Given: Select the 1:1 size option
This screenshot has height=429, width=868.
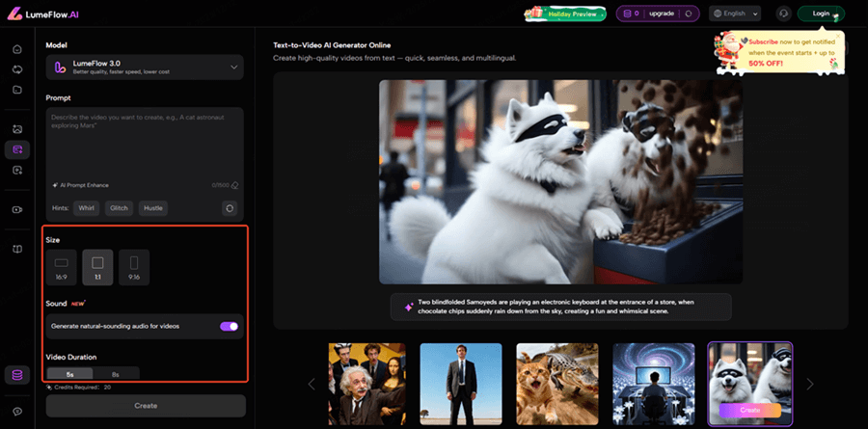Looking at the screenshot, I should [x=97, y=267].
